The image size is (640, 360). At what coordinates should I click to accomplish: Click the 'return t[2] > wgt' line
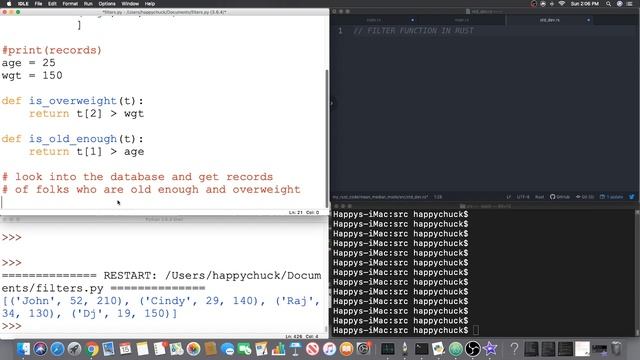coord(86,113)
